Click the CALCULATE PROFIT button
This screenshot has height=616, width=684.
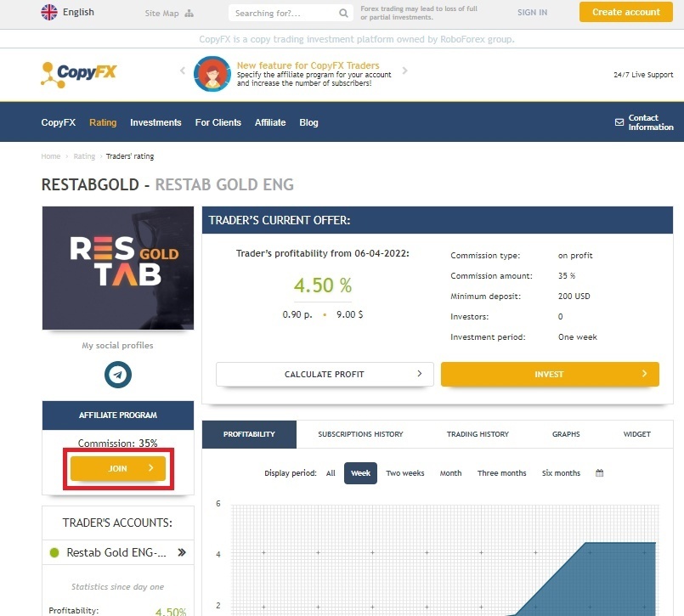click(325, 375)
